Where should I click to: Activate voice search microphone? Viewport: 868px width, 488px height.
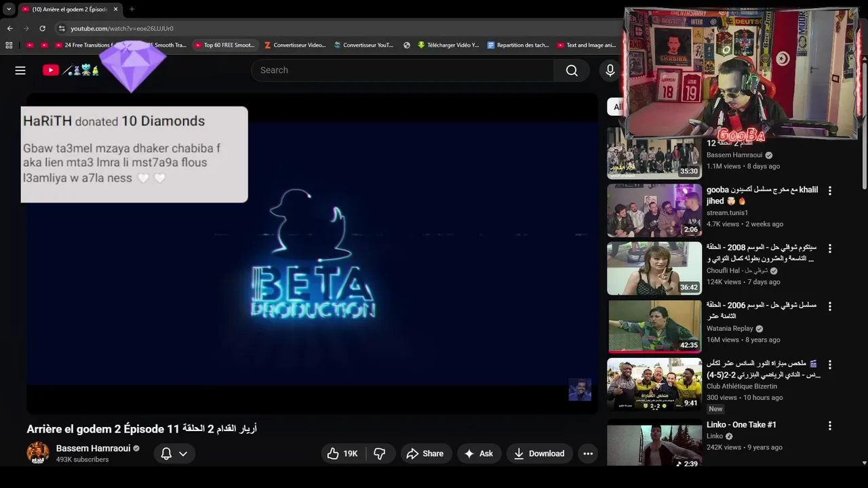point(610,70)
